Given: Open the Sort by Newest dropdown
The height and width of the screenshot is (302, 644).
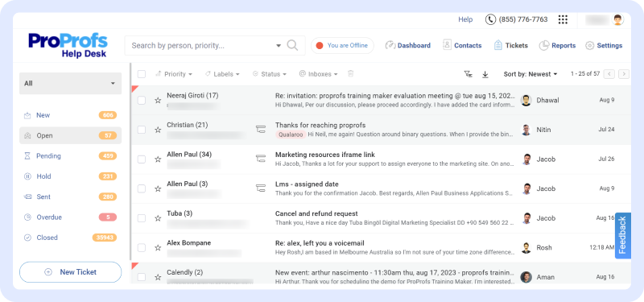Looking at the screenshot, I should (x=530, y=74).
